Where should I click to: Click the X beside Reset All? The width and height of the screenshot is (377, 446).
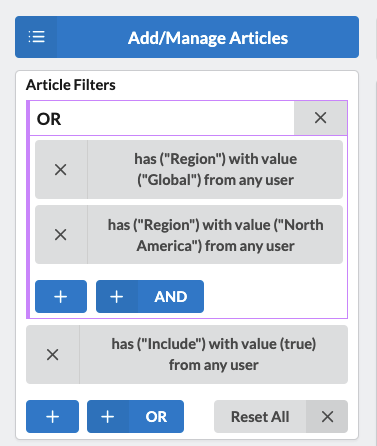click(327, 417)
